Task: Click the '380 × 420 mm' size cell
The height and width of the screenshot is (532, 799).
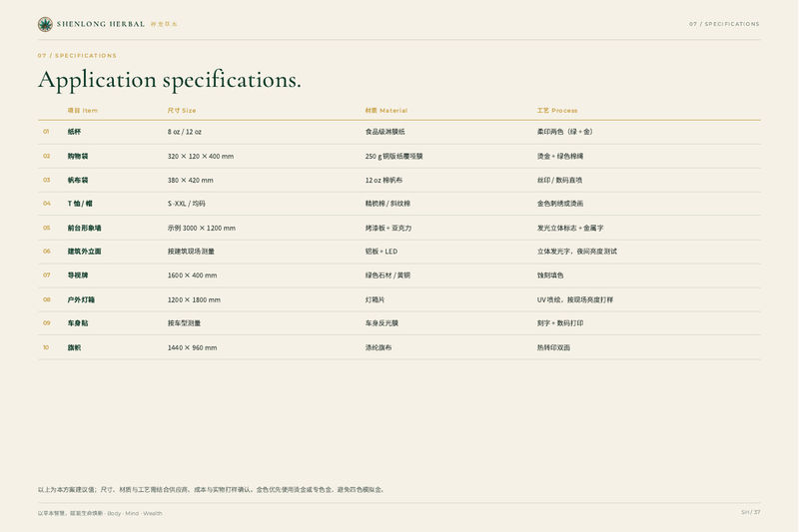Action: 190,181
